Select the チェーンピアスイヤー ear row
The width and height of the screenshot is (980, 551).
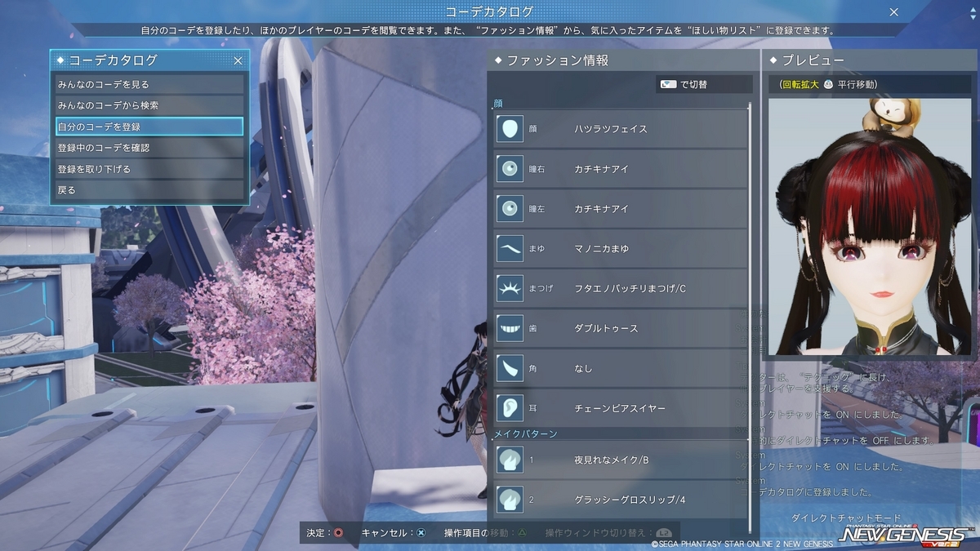click(x=620, y=407)
